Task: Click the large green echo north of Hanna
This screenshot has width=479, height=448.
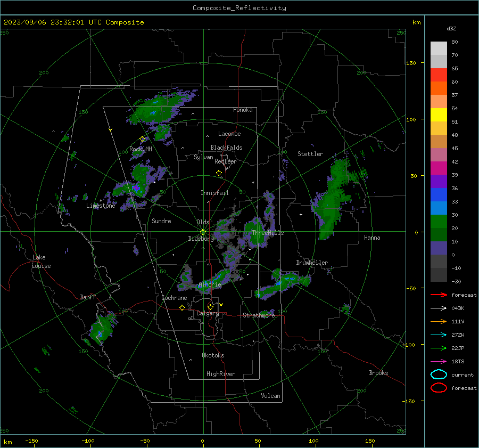Action: [x=333, y=199]
